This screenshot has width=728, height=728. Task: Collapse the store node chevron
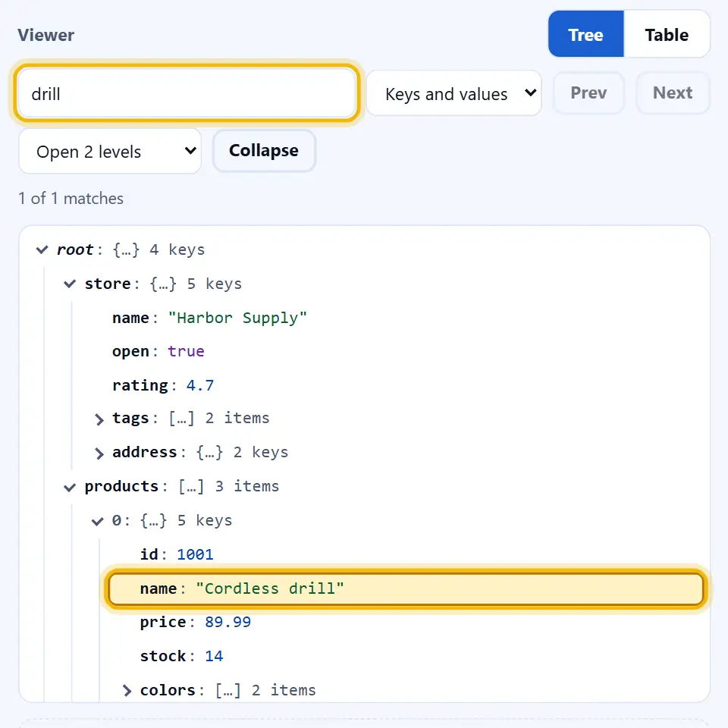[x=70, y=284]
